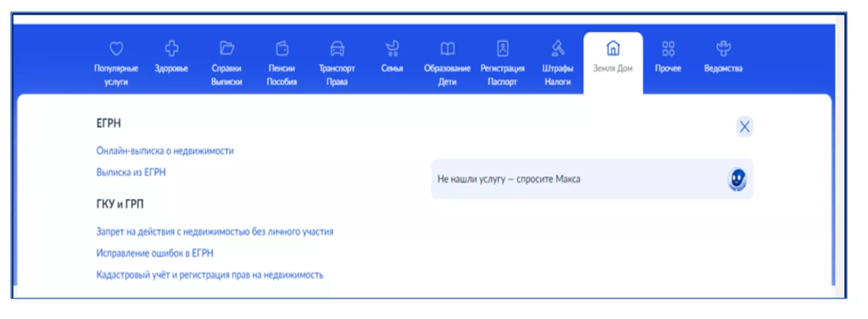Click the heart icon for popular services
Screen dimensions: 868x319
[x=116, y=49]
